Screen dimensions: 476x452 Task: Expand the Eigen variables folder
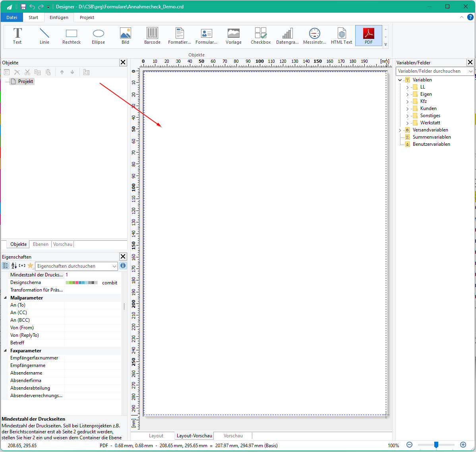[x=407, y=95]
